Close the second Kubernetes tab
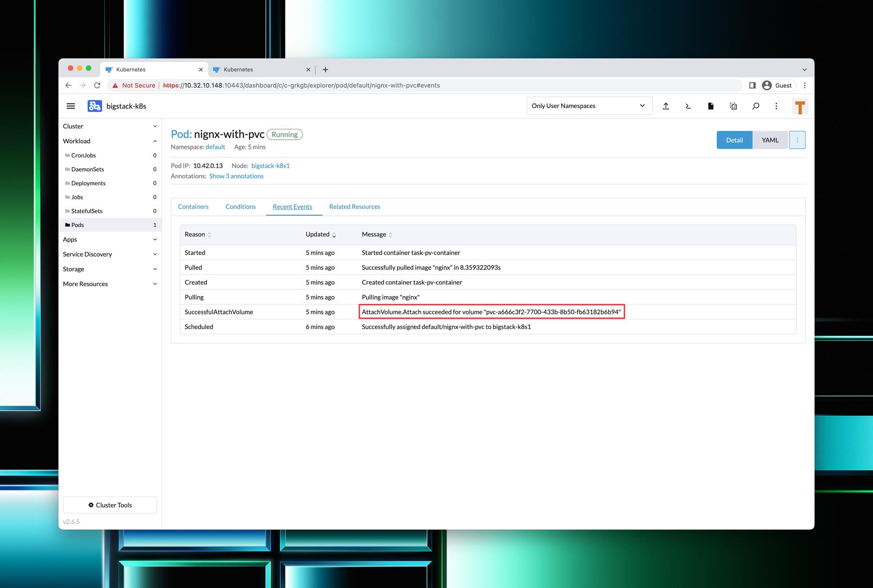 [308, 70]
